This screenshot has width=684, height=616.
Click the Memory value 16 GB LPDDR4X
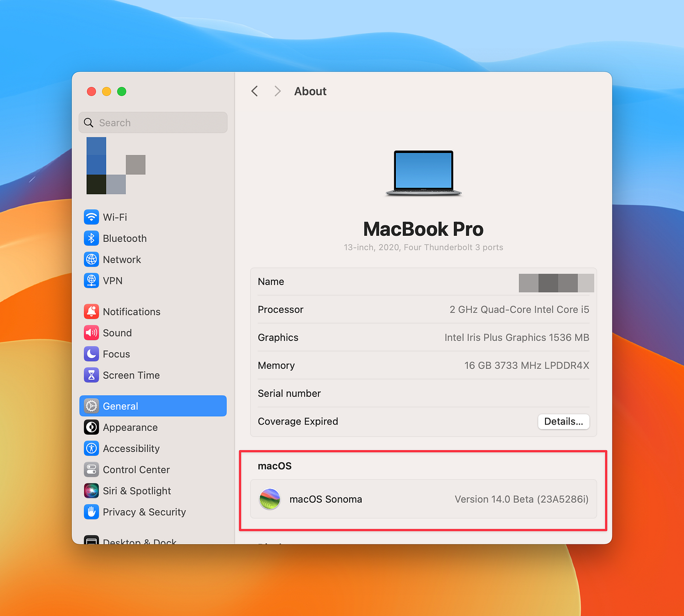[527, 366]
